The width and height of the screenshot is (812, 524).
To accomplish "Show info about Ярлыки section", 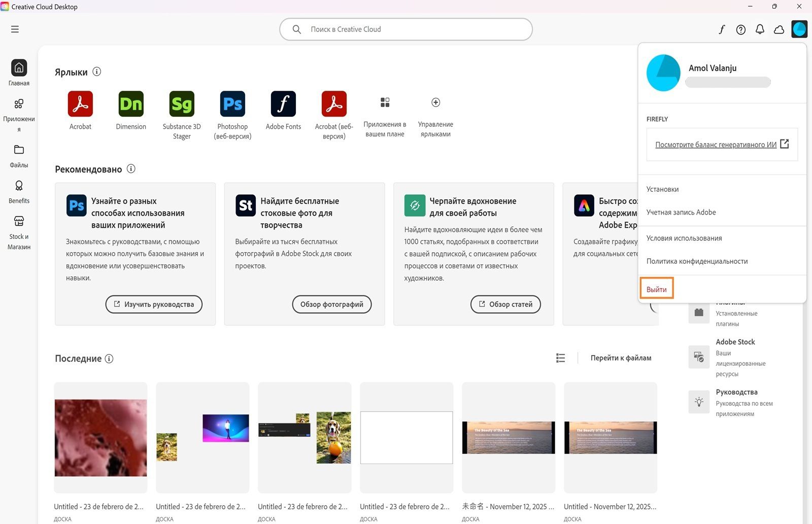I will point(97,72).
